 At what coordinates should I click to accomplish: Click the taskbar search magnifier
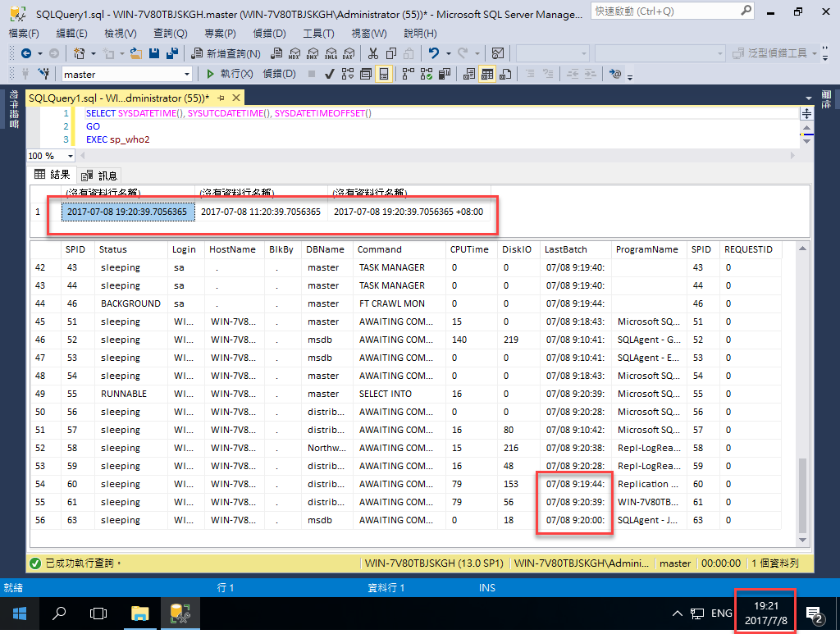(59, 613)
